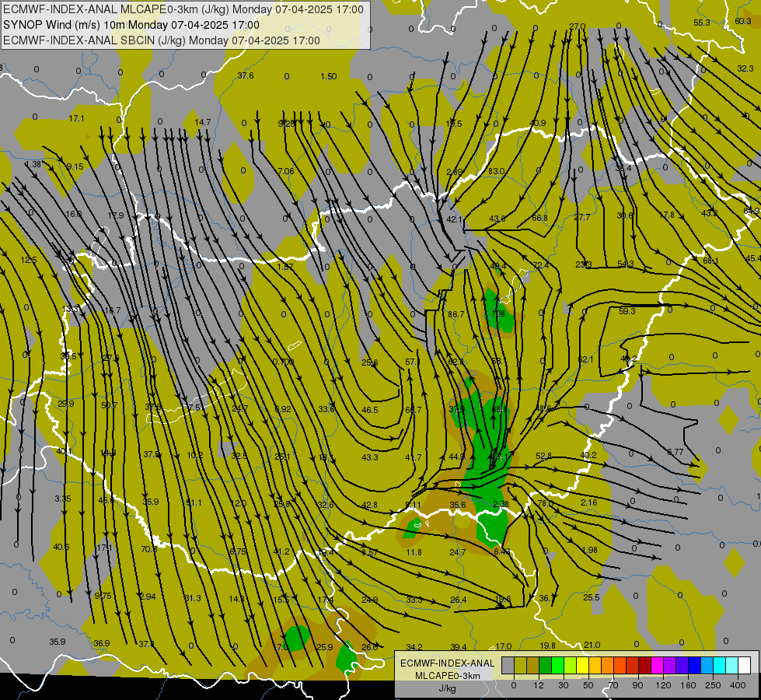The image size is (761, 700).
Task: Pick the dark green legend swatch
Action: point(546,665)
